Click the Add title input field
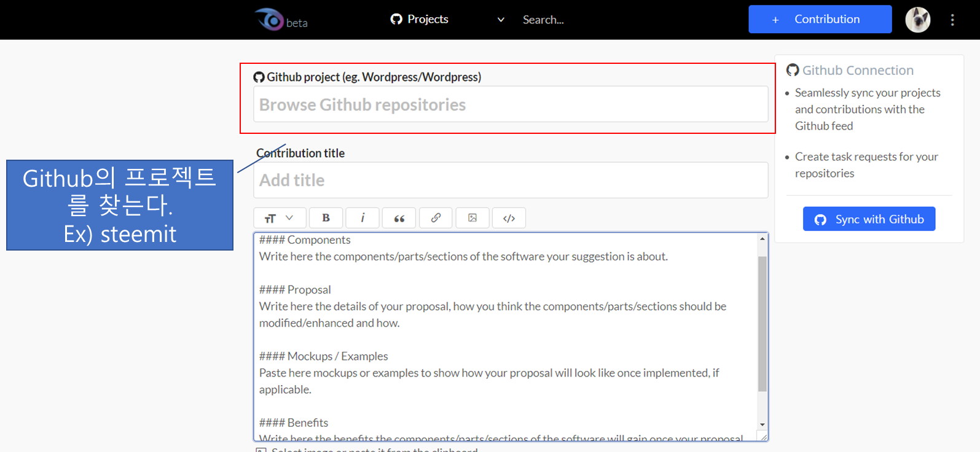The width and height of the screenshot is (980, 452). pos(511,180)
